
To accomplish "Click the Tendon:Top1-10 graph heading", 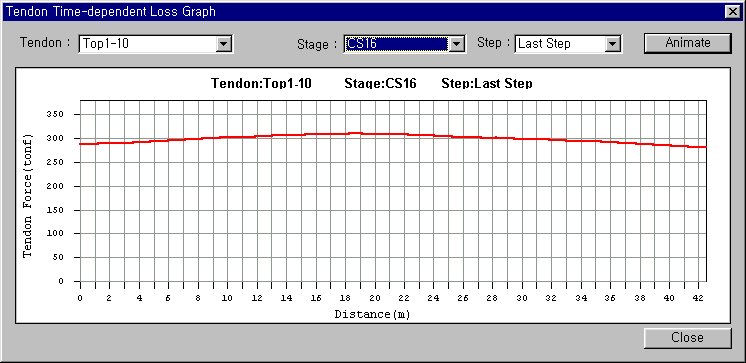I will [261, 84].
